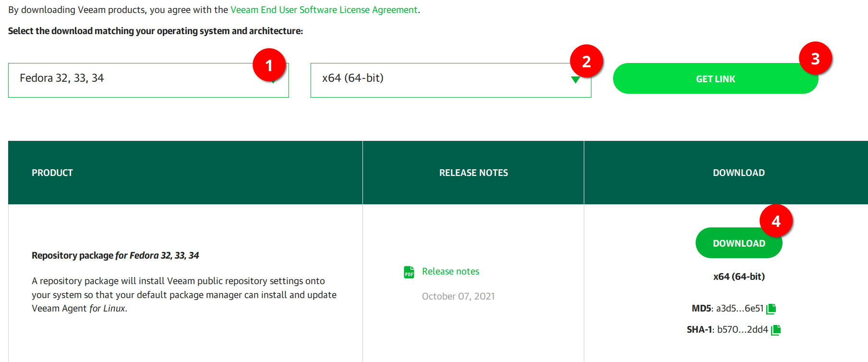Click the RELEASE NOTES column header
Image resolution: width=868 pixels, height=362 pixels.
[x=473, y=173]
